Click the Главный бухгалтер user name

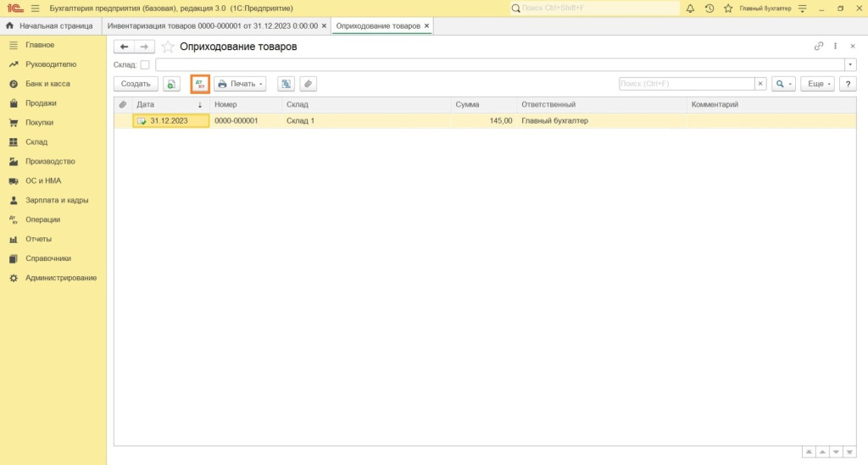point(765,8)
